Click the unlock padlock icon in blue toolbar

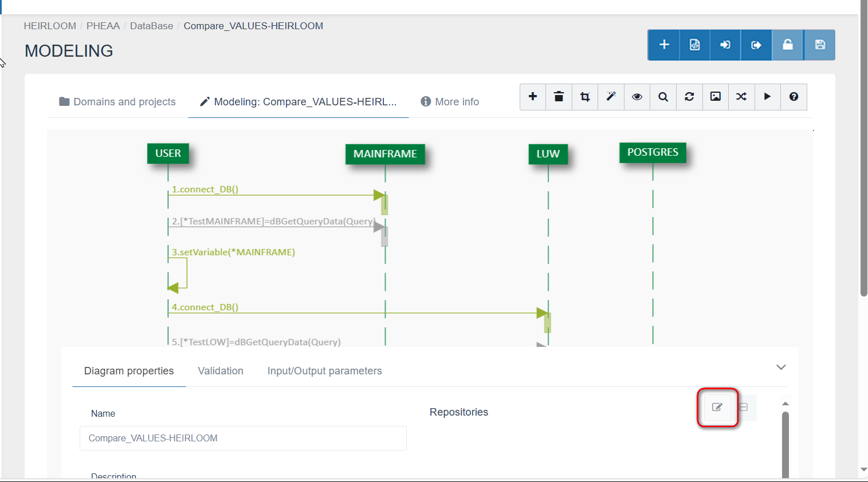(788, 45)
